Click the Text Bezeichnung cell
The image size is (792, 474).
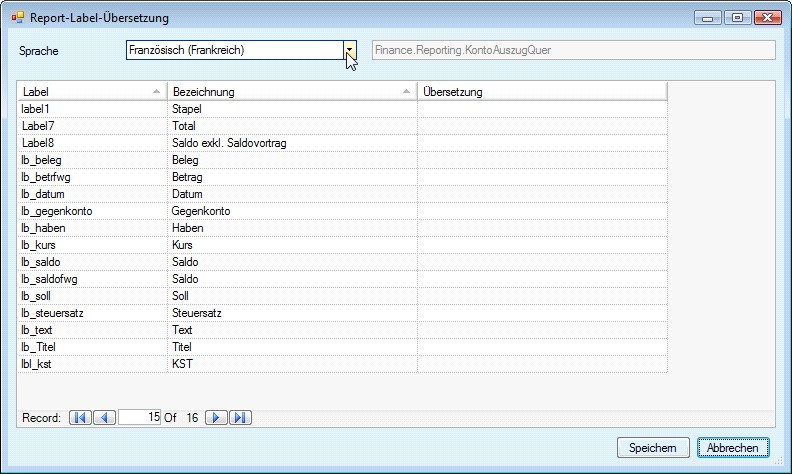(292, 330)
